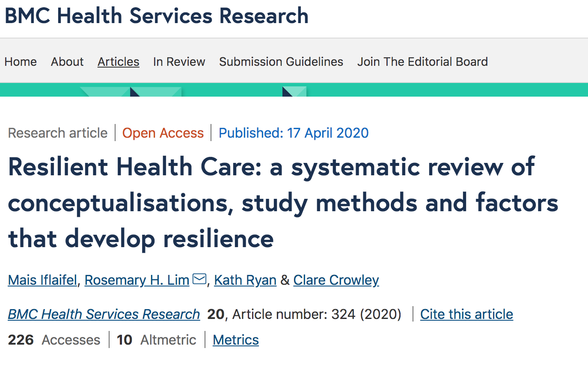The height and width of the screenshot is (366, 588).
Task: View Mais Iflaifel's author profile
Action: [x=42, y=280]
